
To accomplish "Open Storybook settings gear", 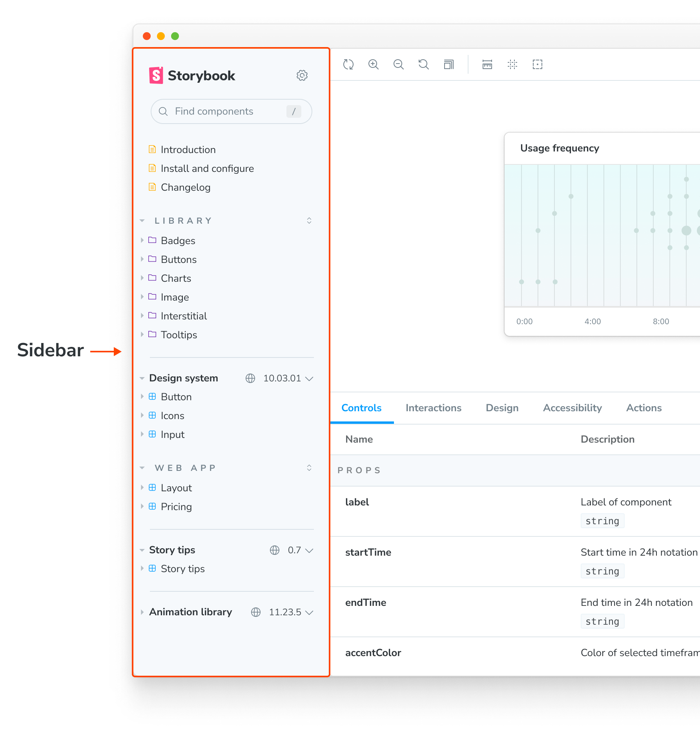I will point(302,75).
